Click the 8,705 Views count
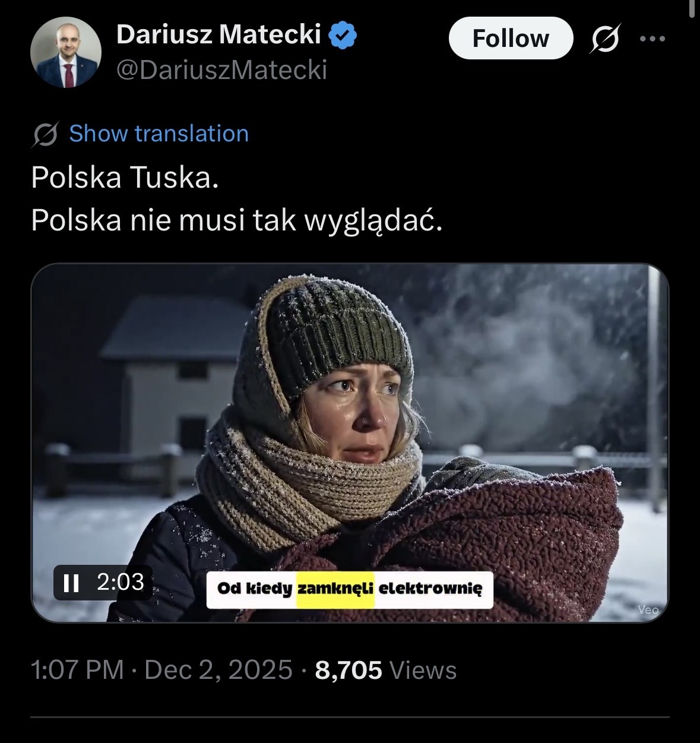 [385, 670]
